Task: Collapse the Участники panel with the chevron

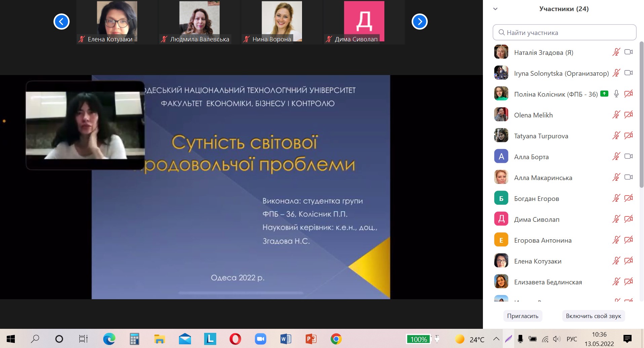Action: click(495, 9)
